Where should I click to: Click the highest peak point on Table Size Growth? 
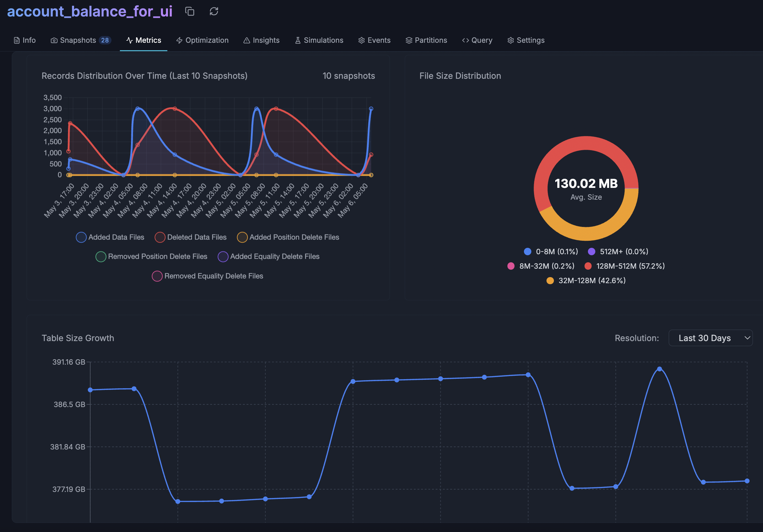coord(660,369)
